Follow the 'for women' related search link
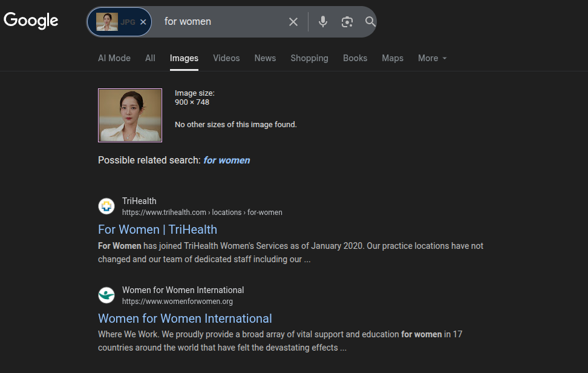 pos(226,160)
